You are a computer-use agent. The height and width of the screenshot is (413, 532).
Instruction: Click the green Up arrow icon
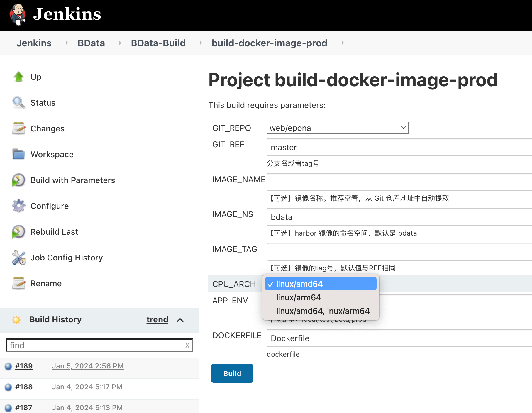coord(19,77)
